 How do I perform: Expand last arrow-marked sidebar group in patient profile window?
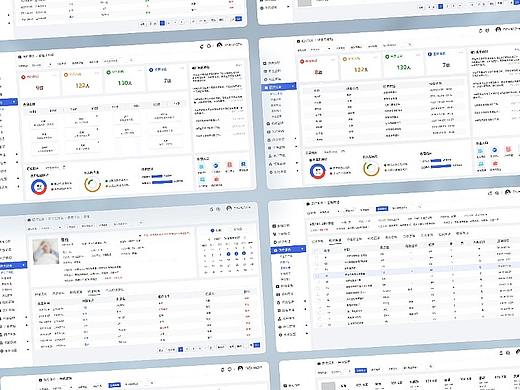[28, 350]
